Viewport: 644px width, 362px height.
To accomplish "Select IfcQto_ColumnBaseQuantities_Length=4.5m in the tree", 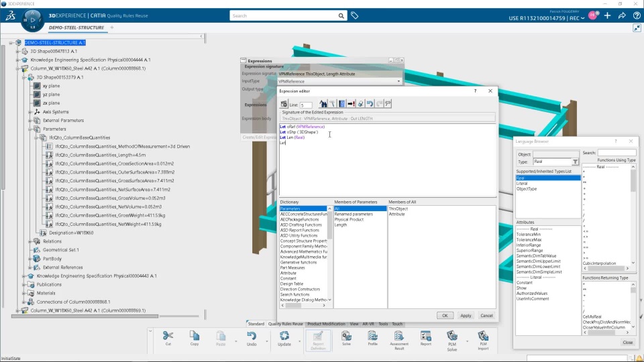I will tap(100, 155).
